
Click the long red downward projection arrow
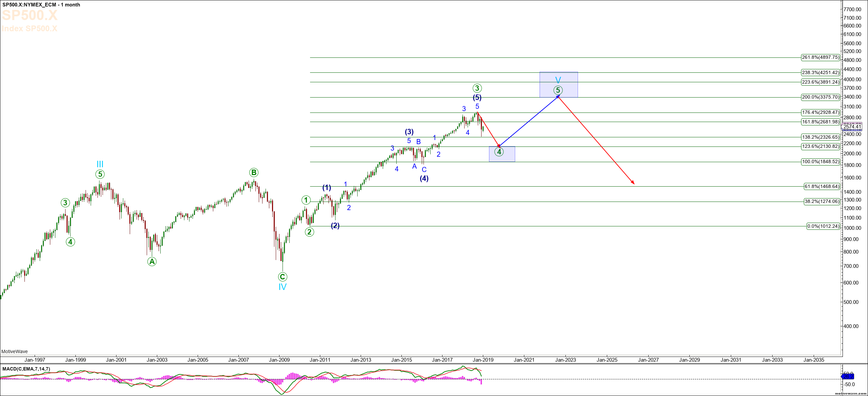[x=596, y=140]
